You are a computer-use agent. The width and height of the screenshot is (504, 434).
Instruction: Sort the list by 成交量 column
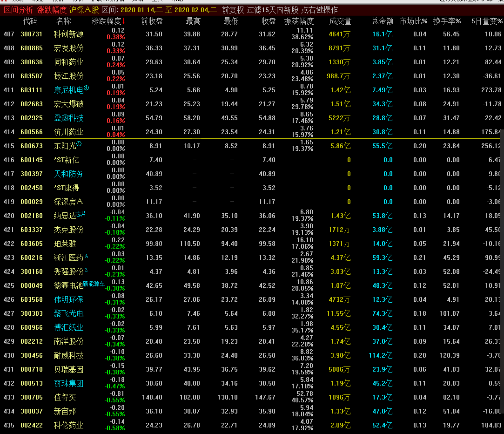(x=340, y=21)
